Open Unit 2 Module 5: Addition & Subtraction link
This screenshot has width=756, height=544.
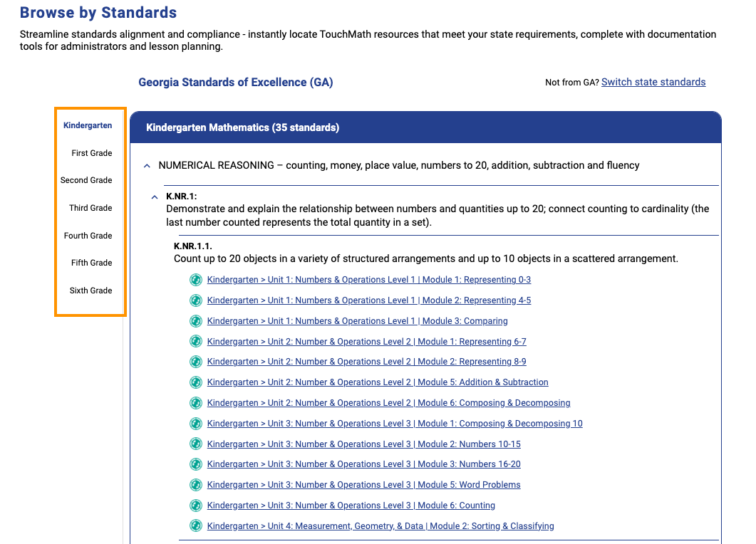[378, 382]
